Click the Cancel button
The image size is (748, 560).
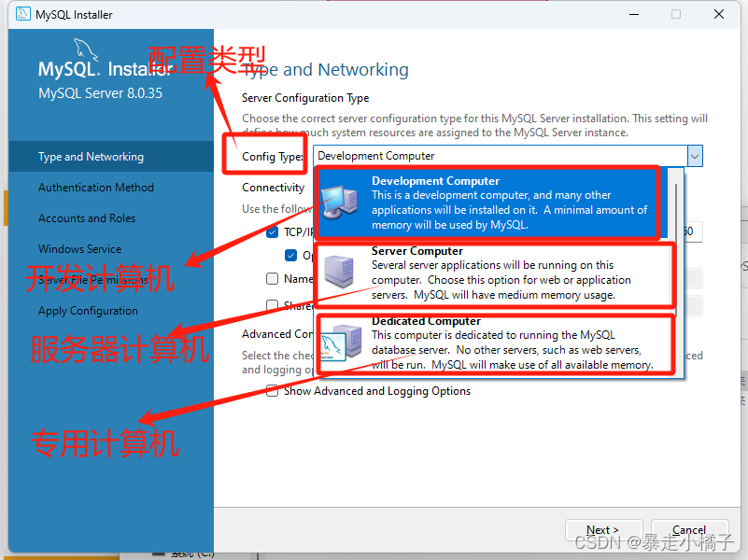pos(689,530)
